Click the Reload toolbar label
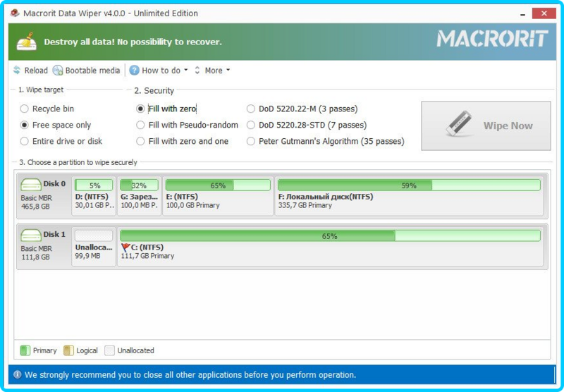The height and width of the screenshot is (392, 564). point(36,71)
